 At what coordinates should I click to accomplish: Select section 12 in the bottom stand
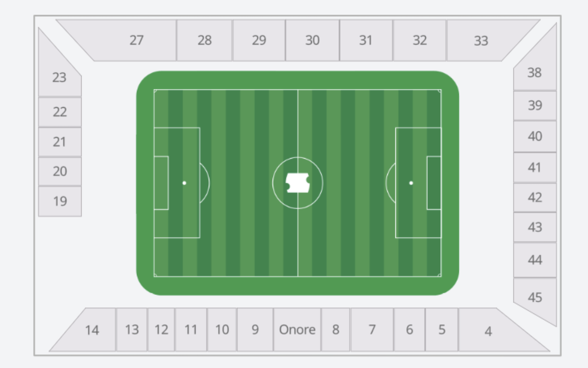[161, 330]
